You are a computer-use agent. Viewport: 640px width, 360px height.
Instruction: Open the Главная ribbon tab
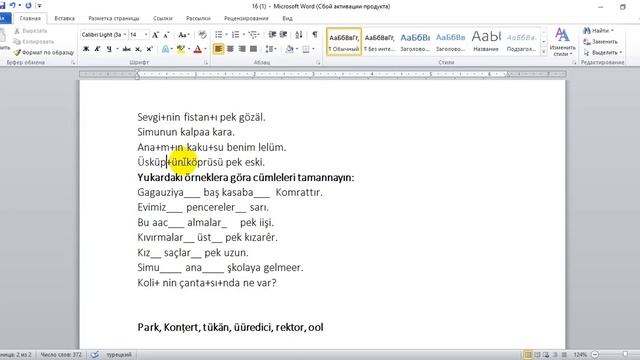pos(30,18)
